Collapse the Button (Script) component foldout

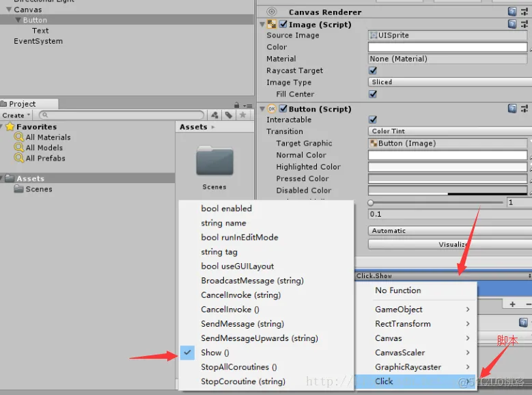tap(262, 109)
